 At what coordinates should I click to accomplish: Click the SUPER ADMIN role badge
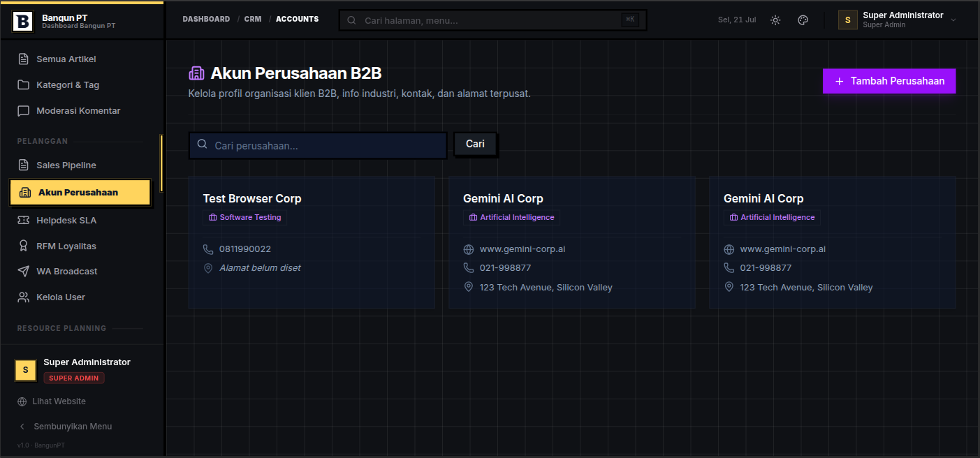(x=74, y=378)
